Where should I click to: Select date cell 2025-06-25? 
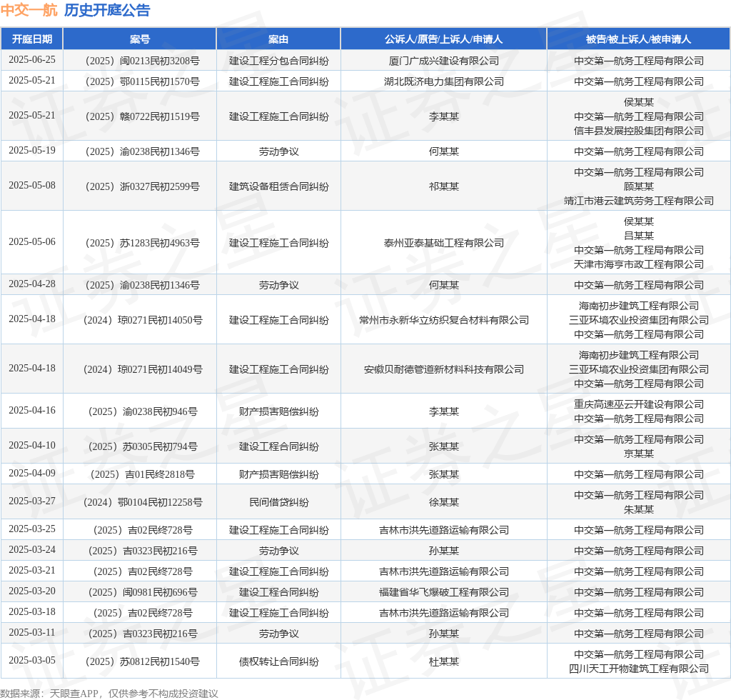[x=31, y=60]
